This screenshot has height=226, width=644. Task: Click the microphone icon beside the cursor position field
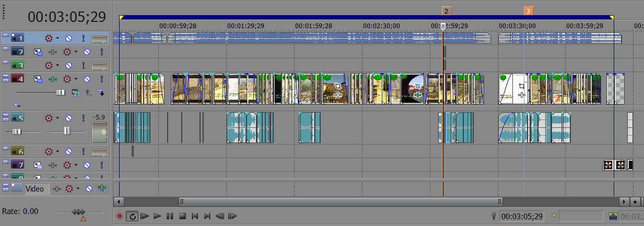(494, 216)
